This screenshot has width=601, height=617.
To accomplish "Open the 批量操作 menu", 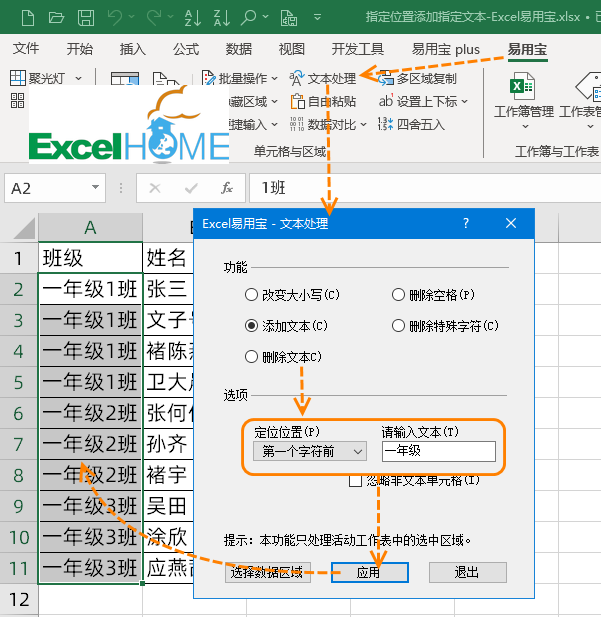I will tap(239, 78).
